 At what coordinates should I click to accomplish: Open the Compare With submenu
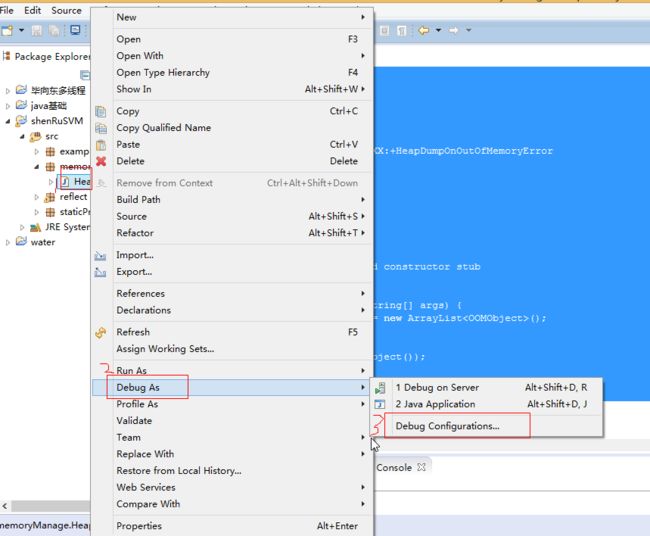pos(233,504)
